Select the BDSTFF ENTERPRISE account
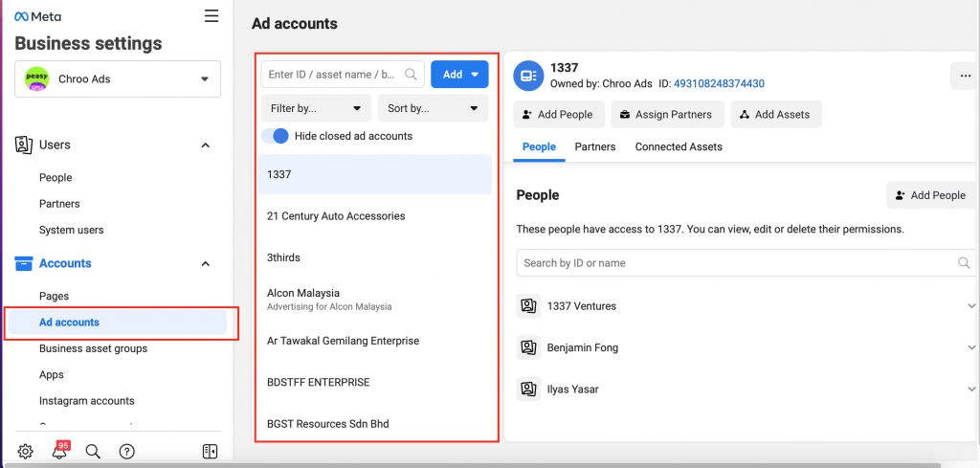980x468 pixels. tap(375, 383)
